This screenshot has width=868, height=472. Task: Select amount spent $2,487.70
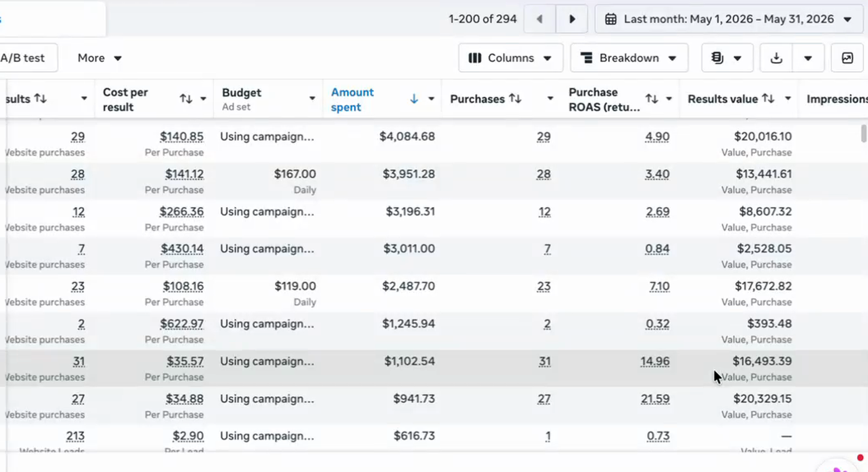coord(408,286)
